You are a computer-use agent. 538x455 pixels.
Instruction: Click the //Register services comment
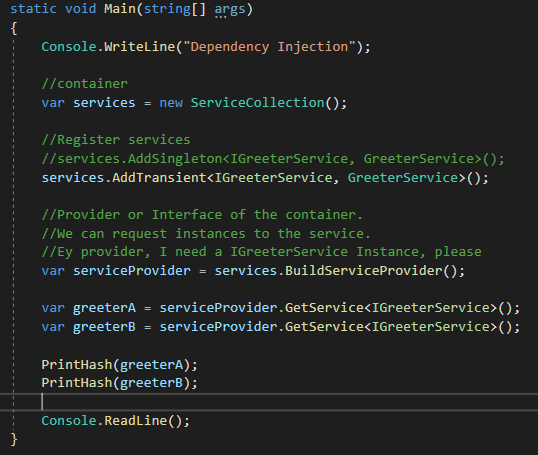click(x=116, y=140)
